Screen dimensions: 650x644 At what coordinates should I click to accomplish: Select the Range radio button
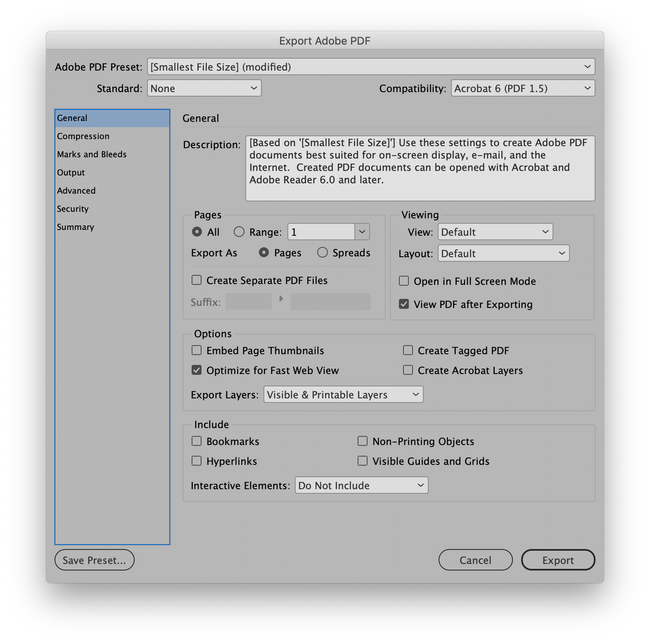coord(239,232)
